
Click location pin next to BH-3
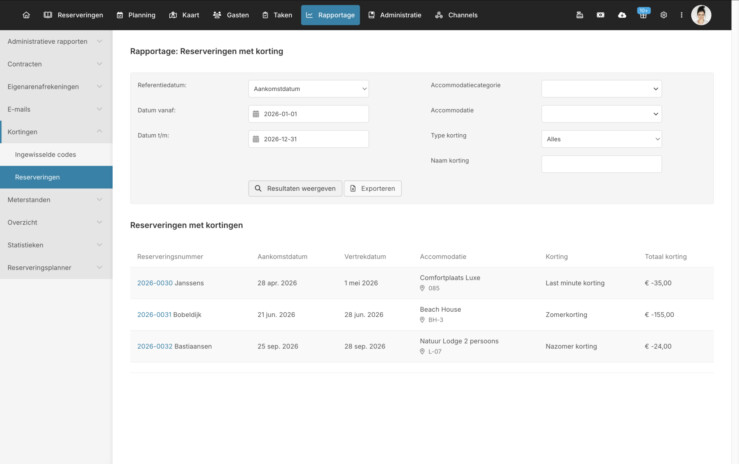[422, 320]
